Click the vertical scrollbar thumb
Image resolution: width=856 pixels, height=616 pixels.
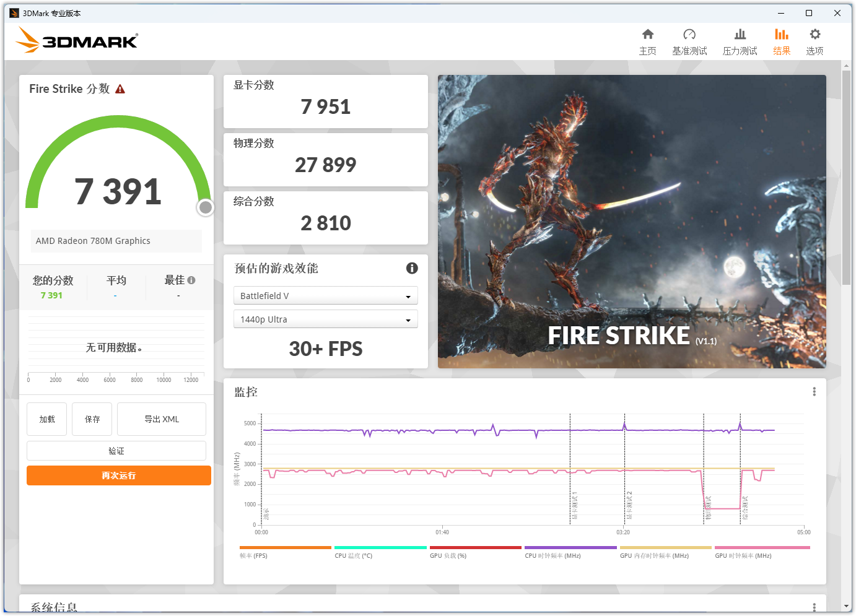(x=846, y=178)
